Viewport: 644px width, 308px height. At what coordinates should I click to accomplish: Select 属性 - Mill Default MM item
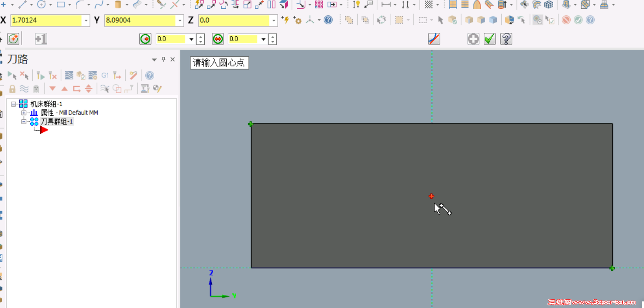(x=69, y=113)
